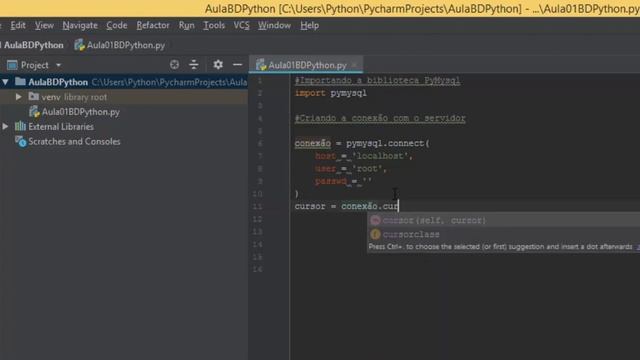Screen dimensions: 640x360
Task: Open the Tools menu
Action: 214,25
